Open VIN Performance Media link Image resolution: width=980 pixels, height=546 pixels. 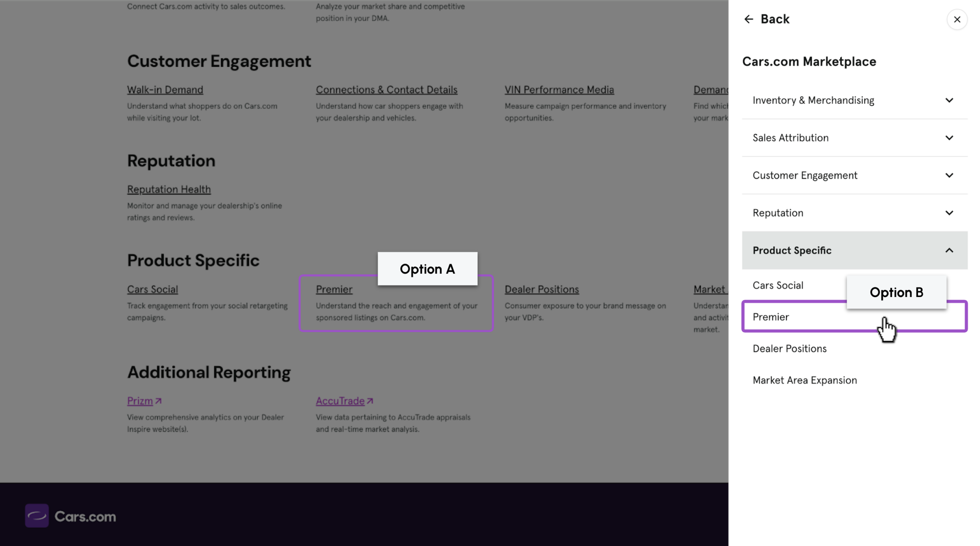click(x=559, y=90)
